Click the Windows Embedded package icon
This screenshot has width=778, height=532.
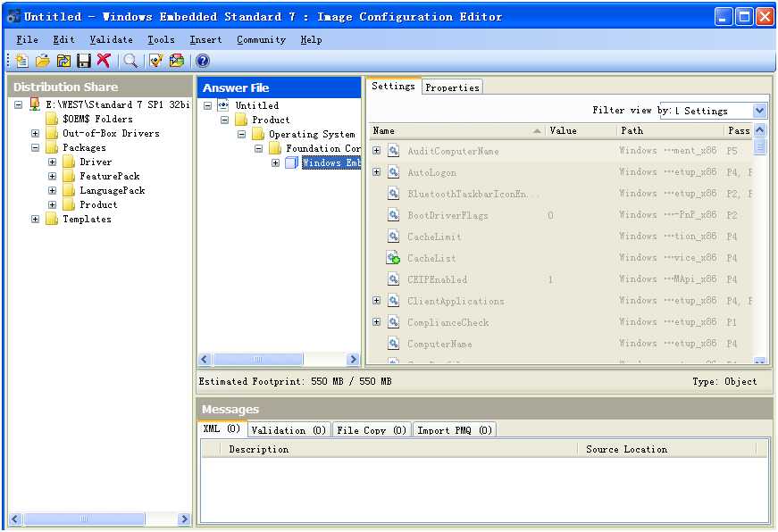pyautogui.click(x=291, y=162)
